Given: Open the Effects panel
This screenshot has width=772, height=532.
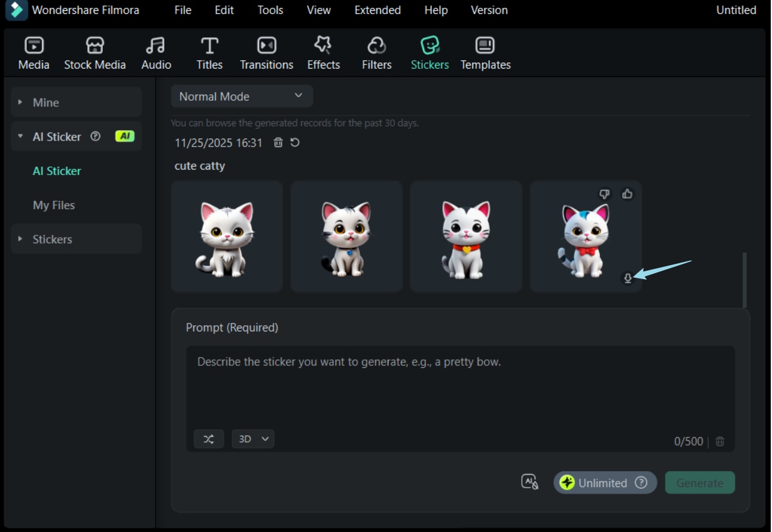Looking at the screenshot, I should pyautogui.click(x=323, y=54).
